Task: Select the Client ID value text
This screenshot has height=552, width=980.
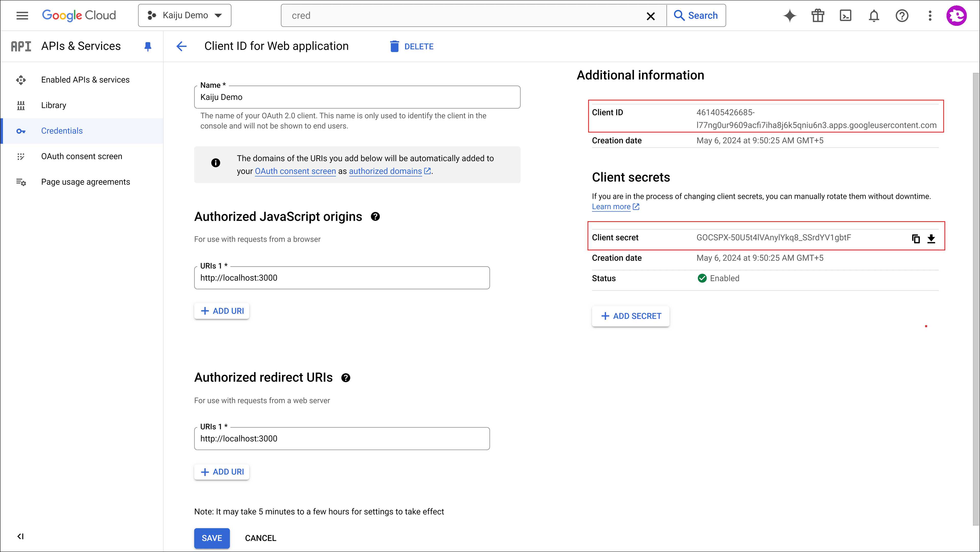Action: pyautogui.click(x=816, y=119)
